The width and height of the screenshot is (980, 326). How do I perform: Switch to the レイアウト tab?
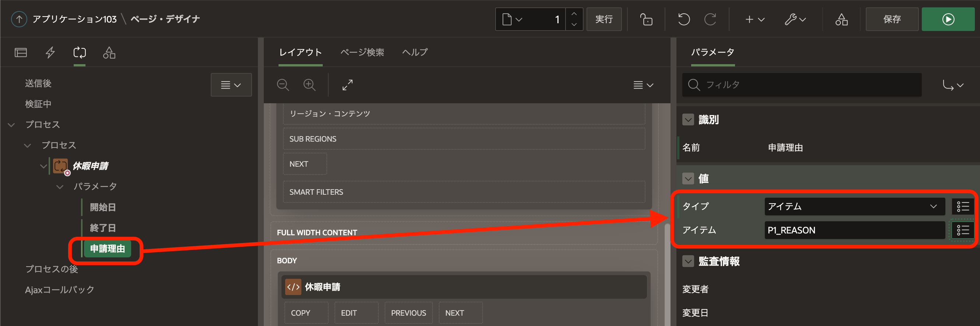click(301, 52)
